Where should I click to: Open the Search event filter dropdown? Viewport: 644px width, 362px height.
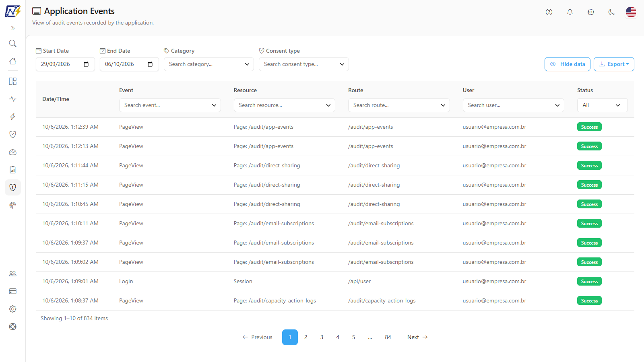point(170,105)
